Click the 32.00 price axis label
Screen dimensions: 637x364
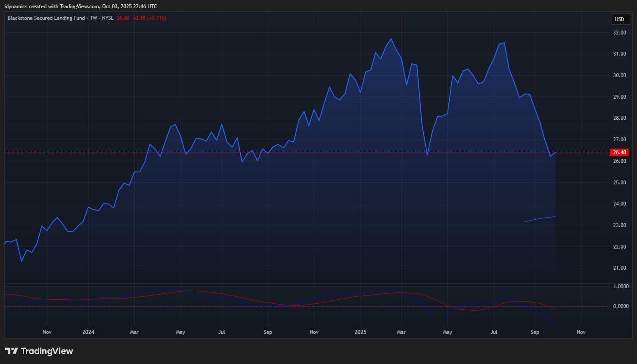pyautogui.click(x=619, y=33)
